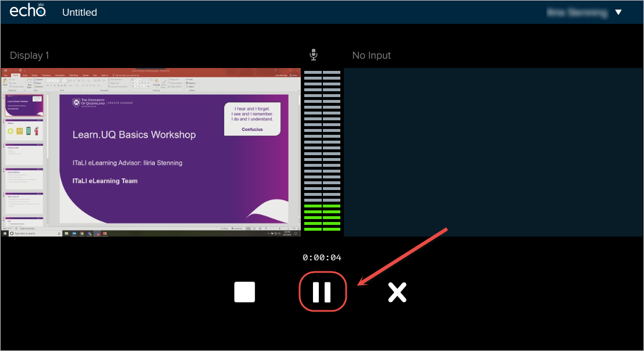Image resolution: width=644 pixels, height=351 pixels.
Task: Select the No Input source label
Action: [371, 55]
